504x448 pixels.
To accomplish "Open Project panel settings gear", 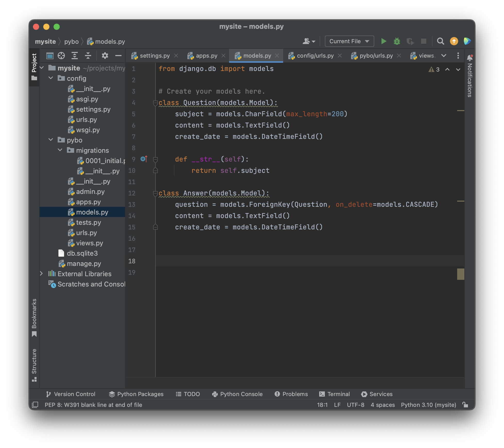I will point(105,56).
